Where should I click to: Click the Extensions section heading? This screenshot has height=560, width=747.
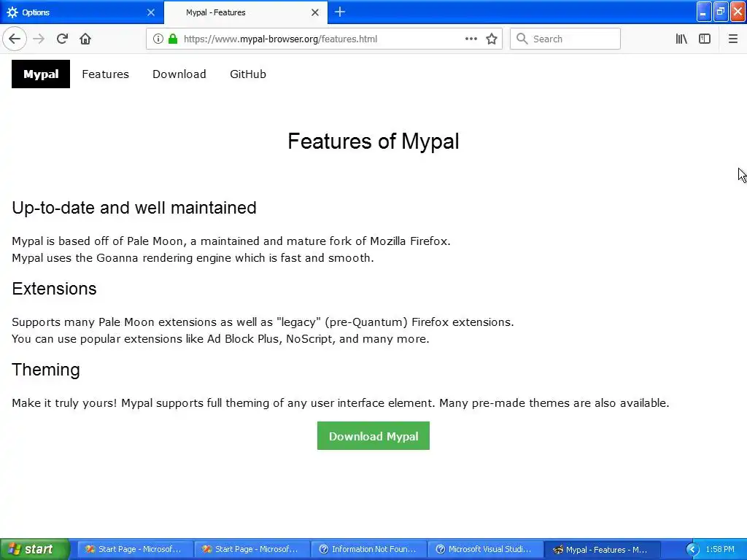(54, 289)
